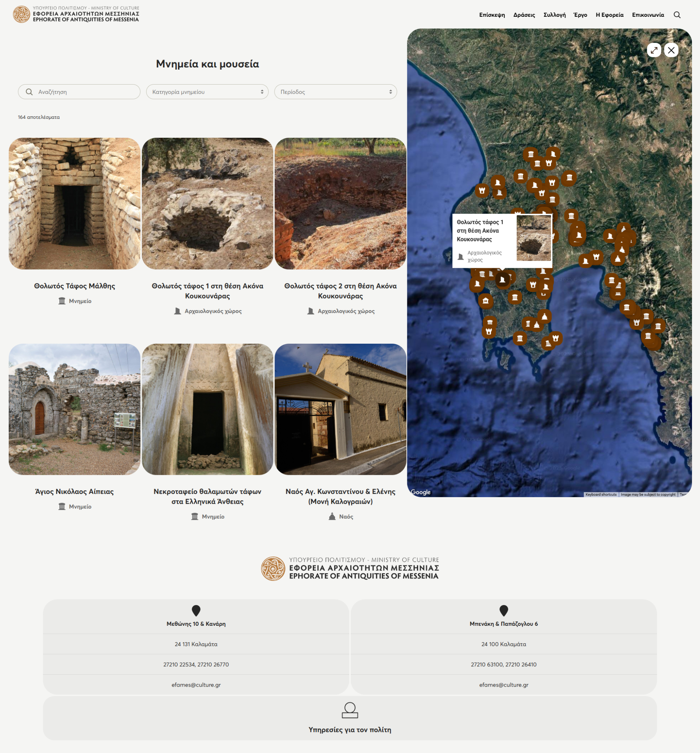Close the map panel

tap(671, 50)
